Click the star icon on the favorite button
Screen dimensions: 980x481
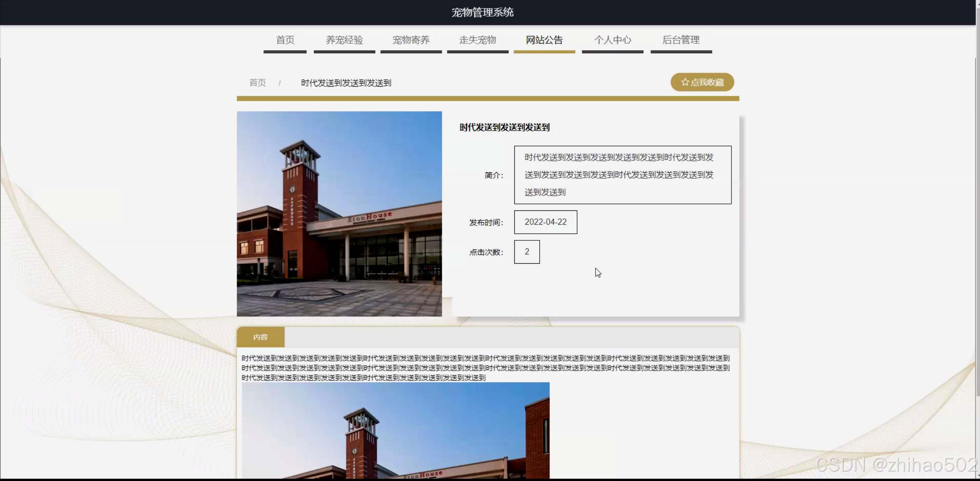[685, 82]
